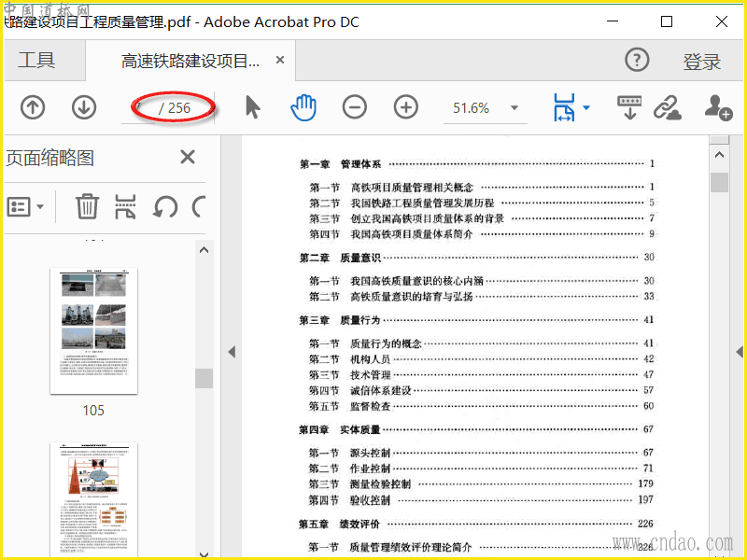Viewport: 747px width, 560px height.
Task: Click 第二节 作业控制 entry
Action: click(x=481, y=469)
